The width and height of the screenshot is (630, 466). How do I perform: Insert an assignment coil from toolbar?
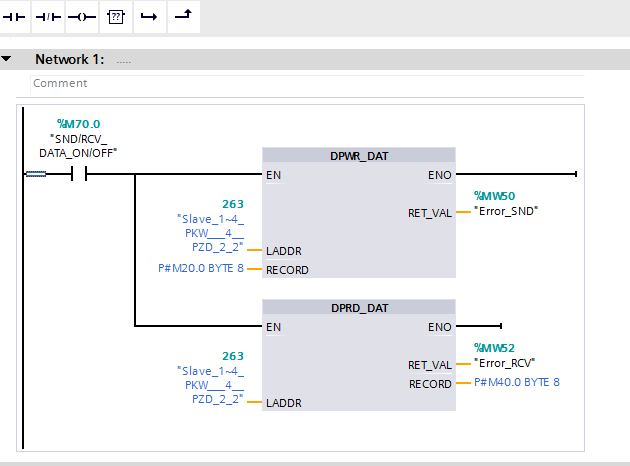pos(81,16)
